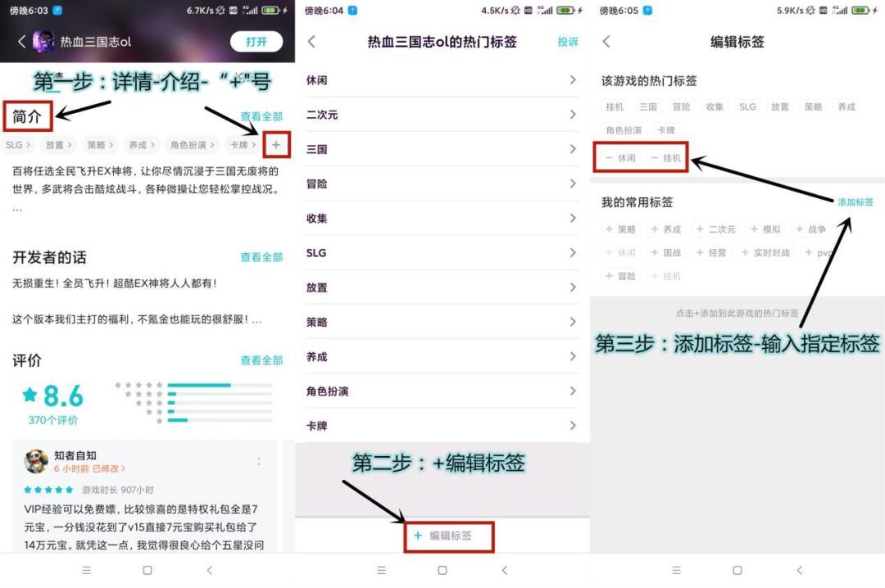Tap the recents menu icon below 热门标签 screen
The width and height of the screenshot is (885, 588).
(382, 571)
